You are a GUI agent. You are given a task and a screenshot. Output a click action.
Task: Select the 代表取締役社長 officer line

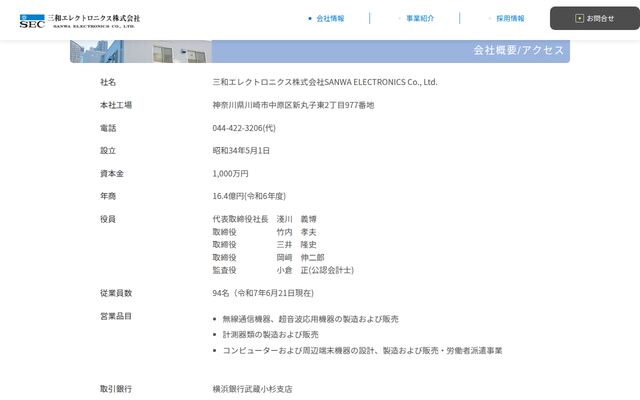coord(264,219)
